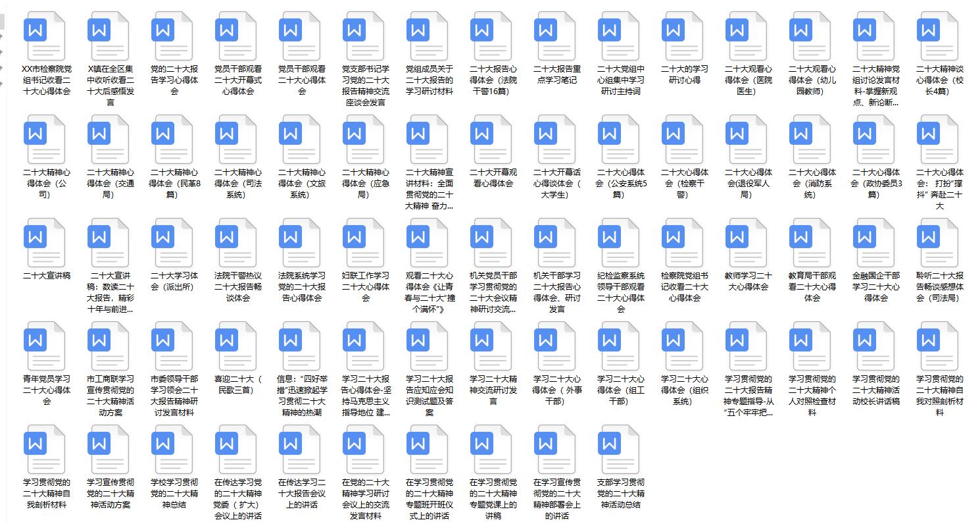Click file name '二十大精神党组讨论发言材料-掌握新观点'
Screen dimensions: 980x524
click(x=875, y=86)
